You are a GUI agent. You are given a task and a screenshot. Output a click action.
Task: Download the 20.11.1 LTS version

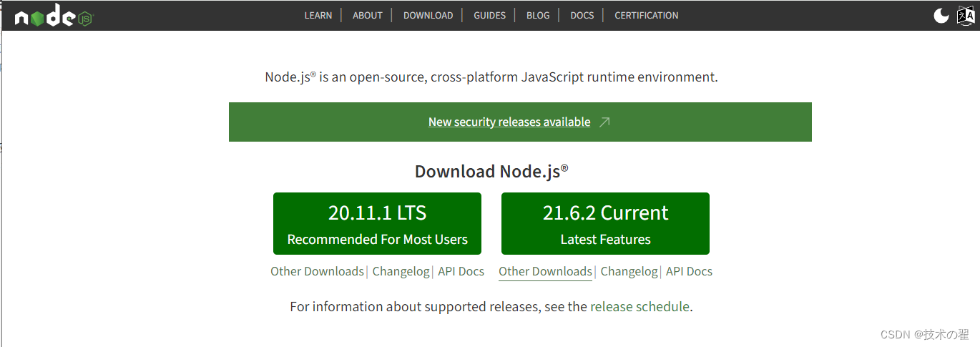pyautogui.click(x=377, y=223)
